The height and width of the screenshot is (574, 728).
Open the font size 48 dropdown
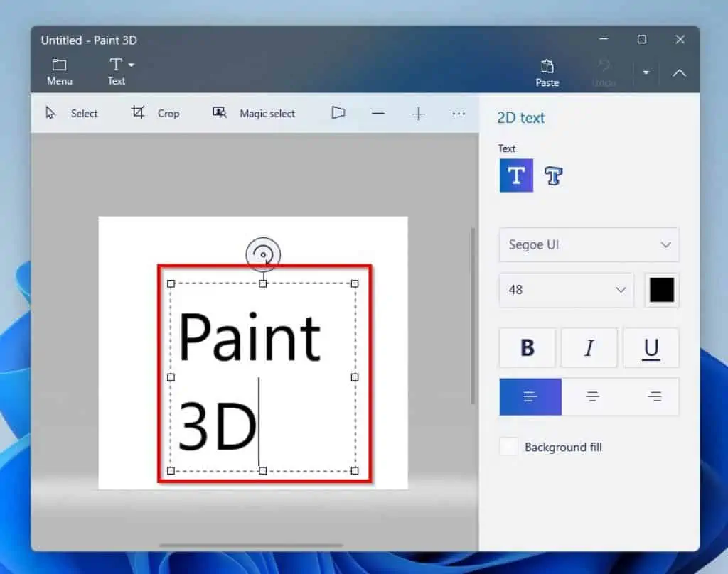tap(566, 290)
